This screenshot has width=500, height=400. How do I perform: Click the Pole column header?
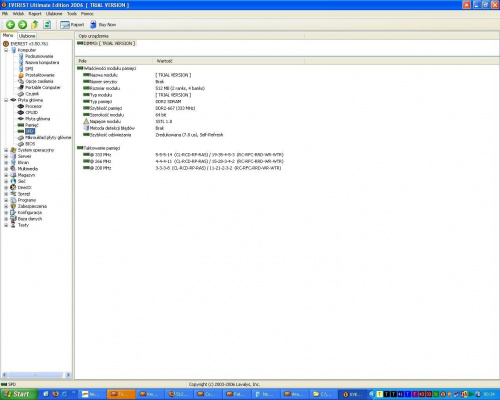[x=114, y=61]
